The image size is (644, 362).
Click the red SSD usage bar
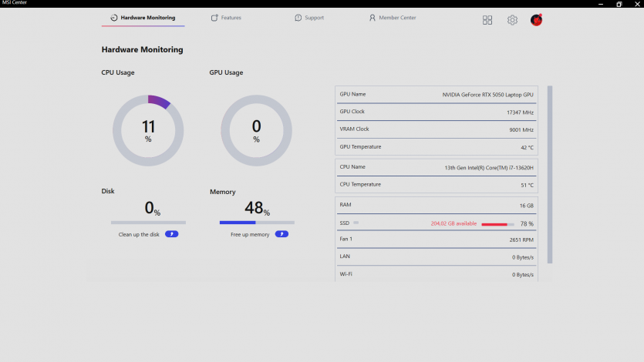tap(495, 224)
